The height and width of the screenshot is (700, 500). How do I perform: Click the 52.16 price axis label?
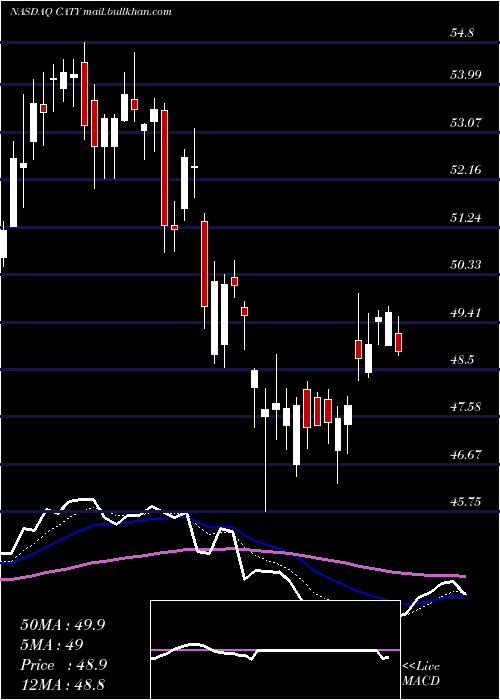coord(466,170)
